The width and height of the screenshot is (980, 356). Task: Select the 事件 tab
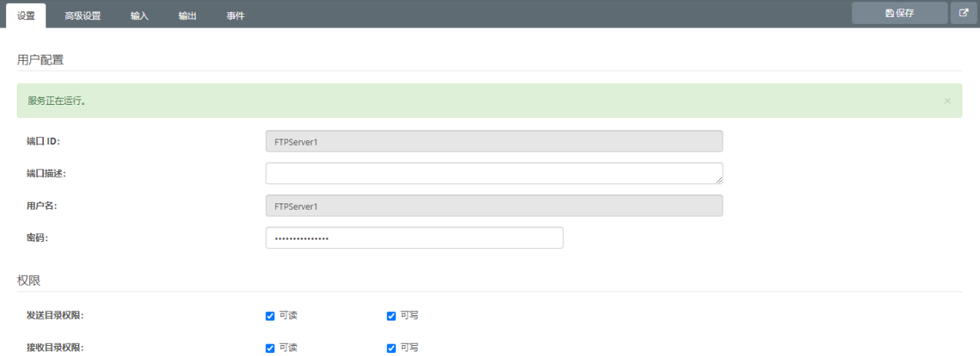coord(235,16)
